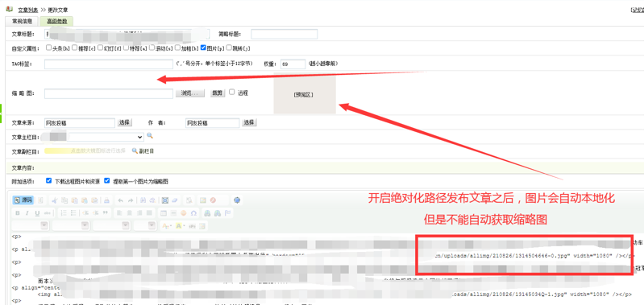The image size is (644, 305).
Task: Switch to the 常规信息 tab
Action: 23,21
